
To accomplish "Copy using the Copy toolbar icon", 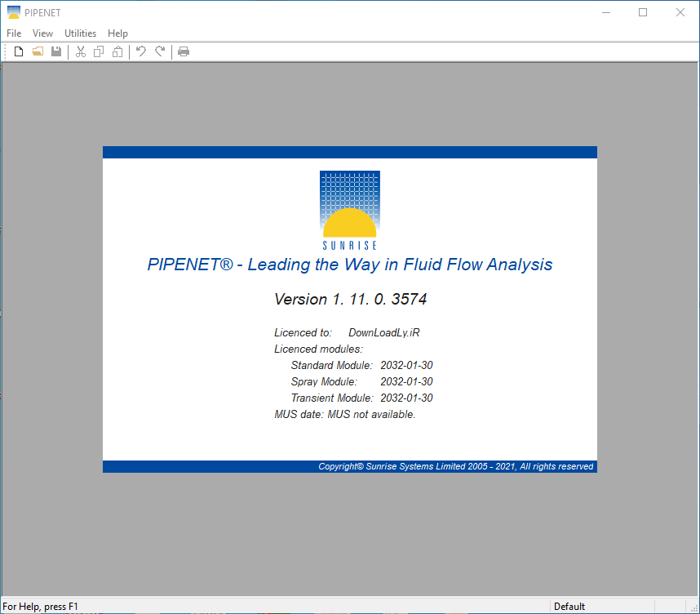I will point(99,51).
